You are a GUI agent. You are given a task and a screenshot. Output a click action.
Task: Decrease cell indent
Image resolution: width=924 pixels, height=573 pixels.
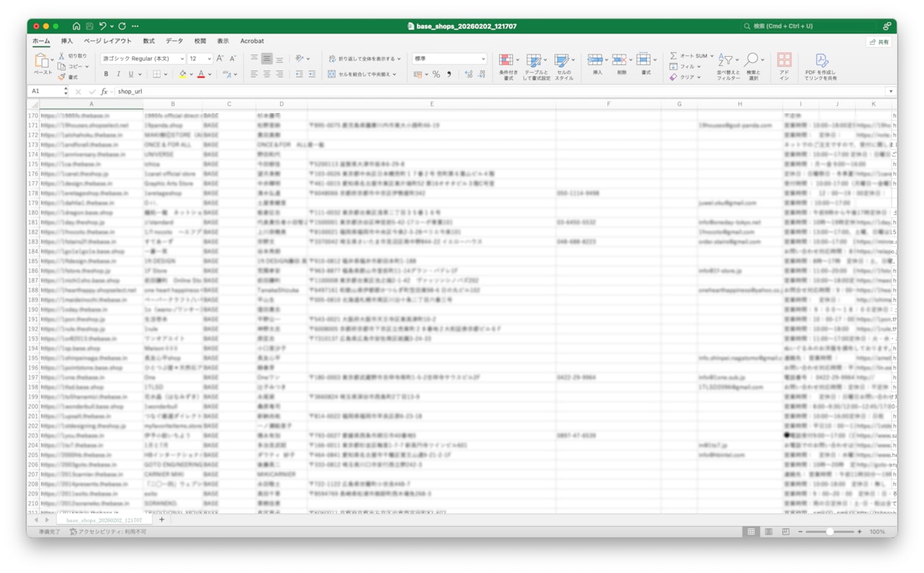(x=298, y=74)
